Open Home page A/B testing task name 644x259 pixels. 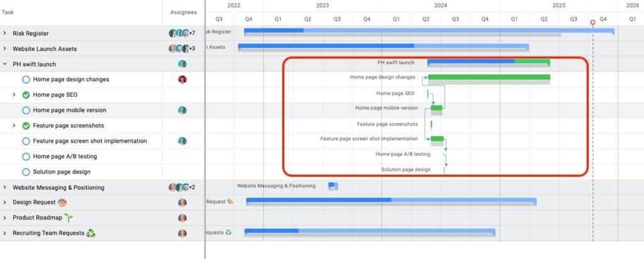click(x=65, y=157)
